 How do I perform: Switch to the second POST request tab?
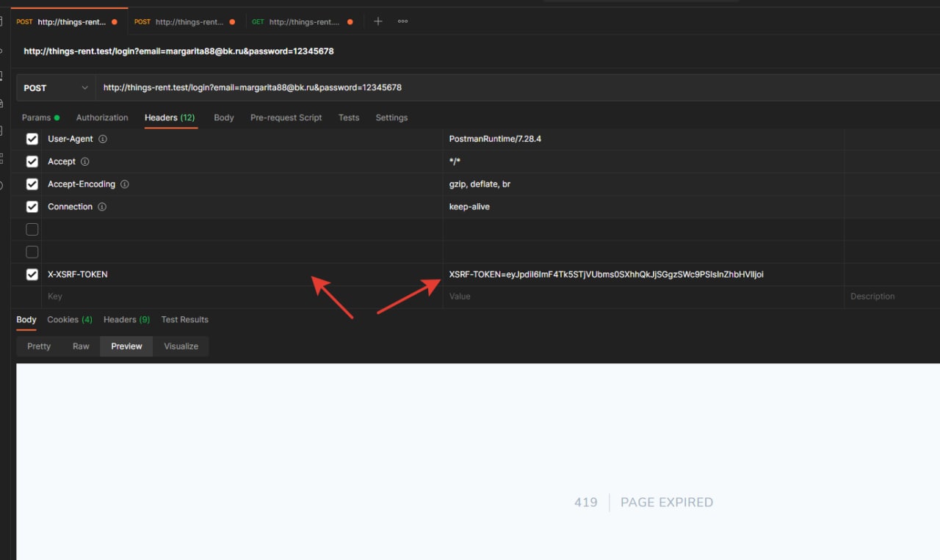pyautogui.click(x=186, y=22)
